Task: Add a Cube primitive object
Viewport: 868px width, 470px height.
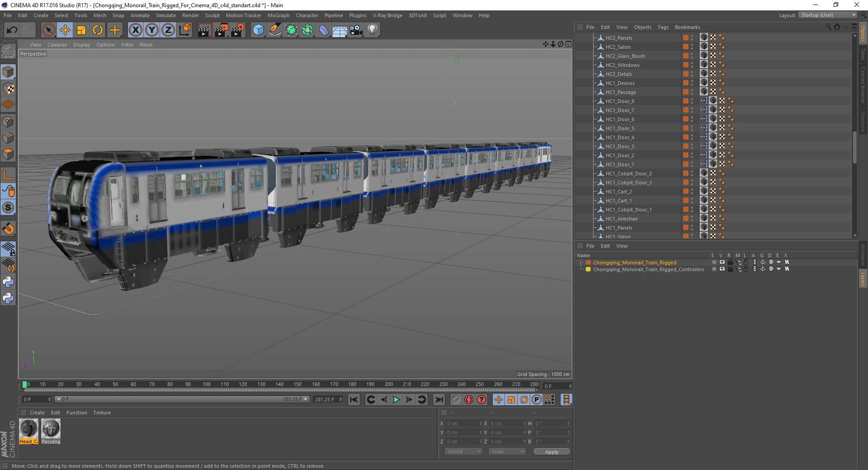Action: pyautogui.click(x=258, y=30)
